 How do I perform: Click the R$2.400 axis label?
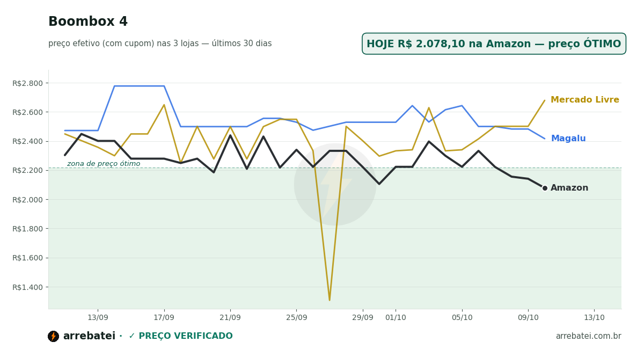27,141
